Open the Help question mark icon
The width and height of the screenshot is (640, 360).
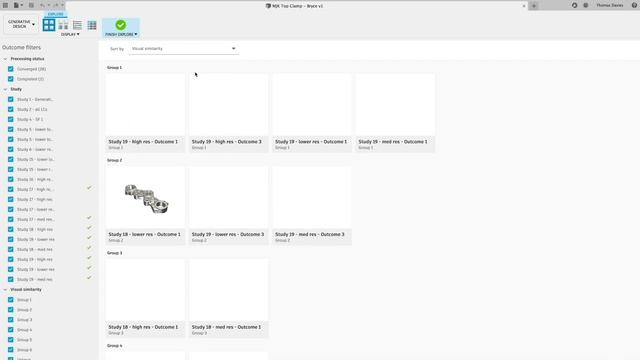tap(634, 5)
